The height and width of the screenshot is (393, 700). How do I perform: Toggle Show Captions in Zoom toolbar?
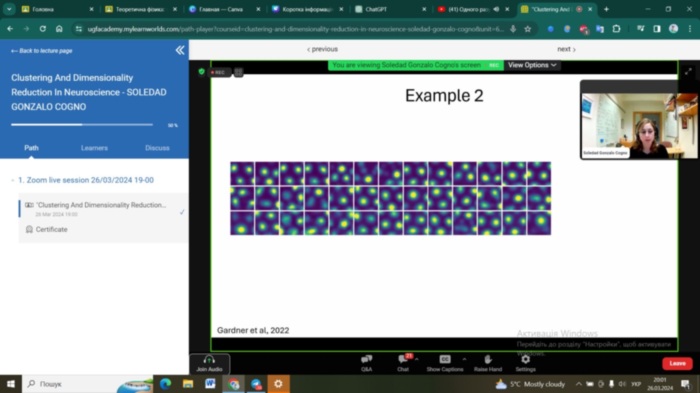point(445,363)
